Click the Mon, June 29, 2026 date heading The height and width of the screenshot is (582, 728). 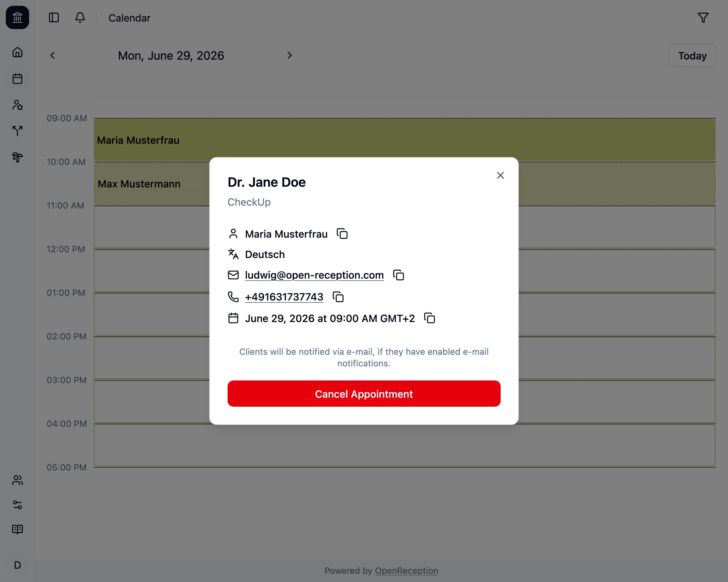(171, 56)
